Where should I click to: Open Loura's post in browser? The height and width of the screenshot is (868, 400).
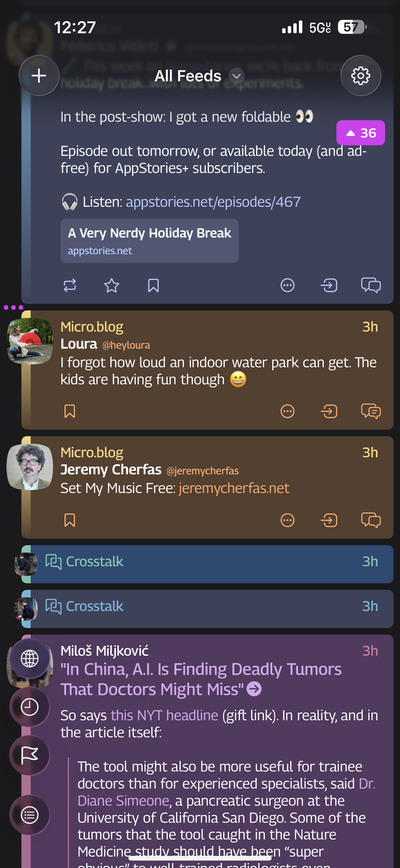coord(329,411)
